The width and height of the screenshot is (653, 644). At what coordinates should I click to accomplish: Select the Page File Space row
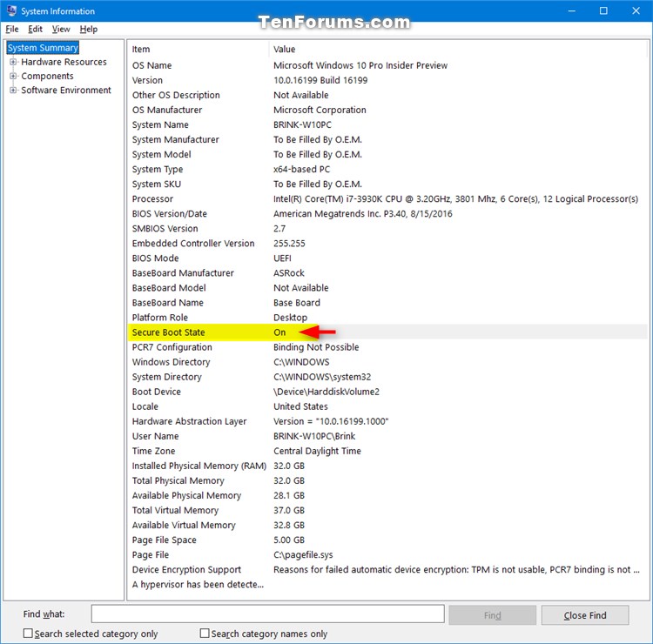pos(387,540)
